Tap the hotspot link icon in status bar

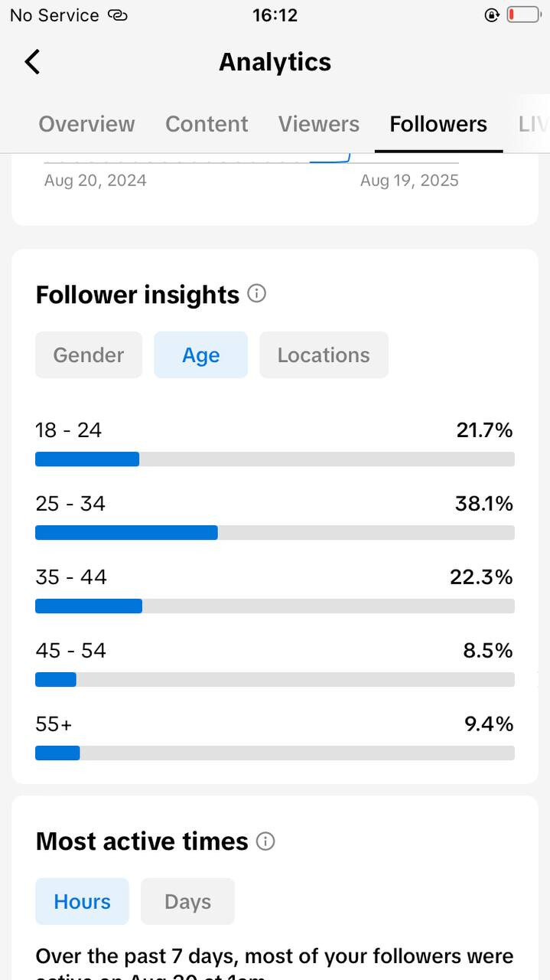pyautogui.click(x=117, y=15)
